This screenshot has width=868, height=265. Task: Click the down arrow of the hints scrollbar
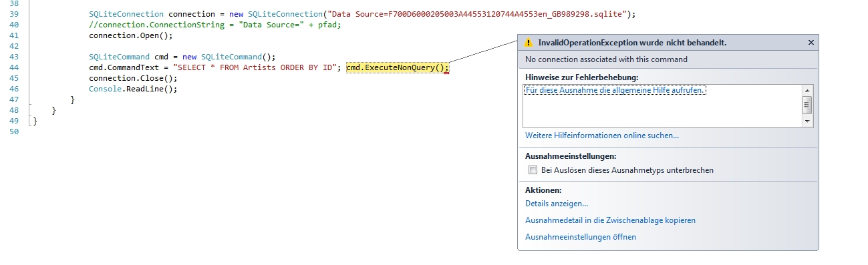pyautogui.click(x=807, y=121)
